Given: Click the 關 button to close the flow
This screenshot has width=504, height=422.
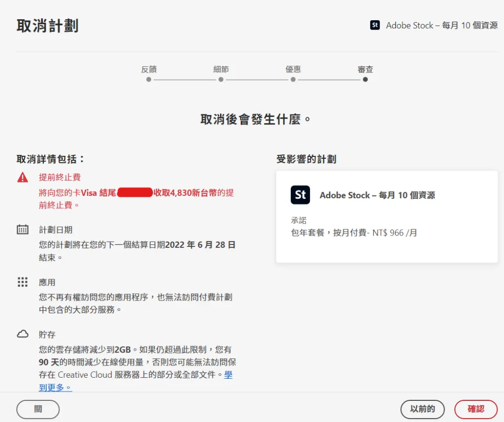Looking at the screenshot, I should [x=37, y=409].
